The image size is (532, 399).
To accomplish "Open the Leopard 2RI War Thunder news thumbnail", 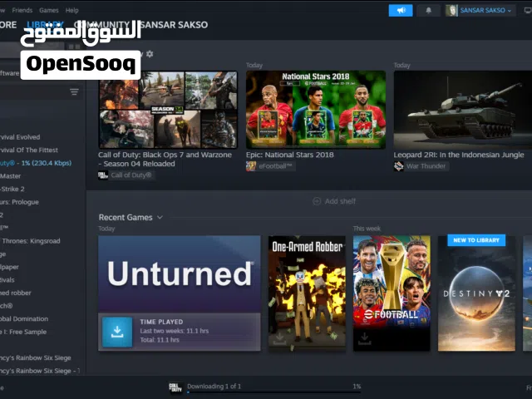I will click(463, 110).
